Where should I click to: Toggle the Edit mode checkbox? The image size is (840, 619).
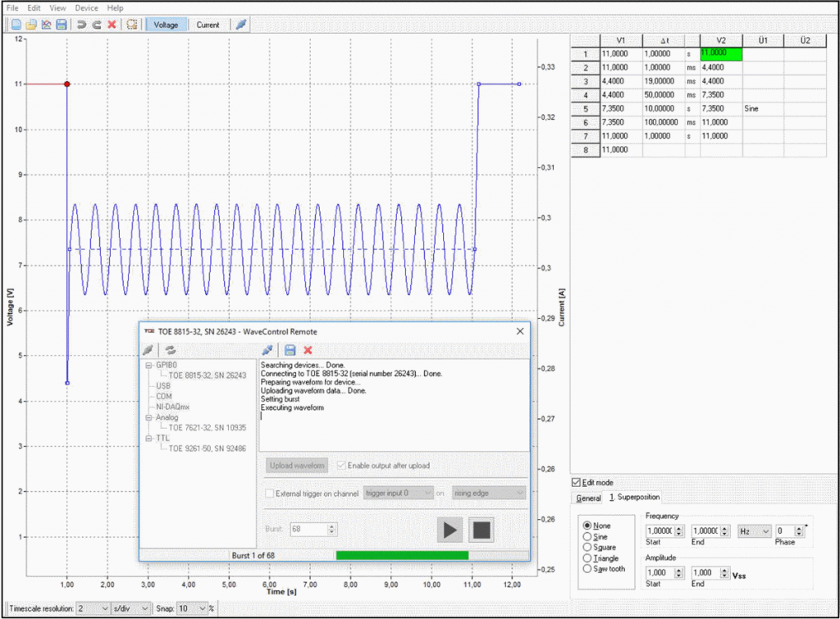(575, 483)
